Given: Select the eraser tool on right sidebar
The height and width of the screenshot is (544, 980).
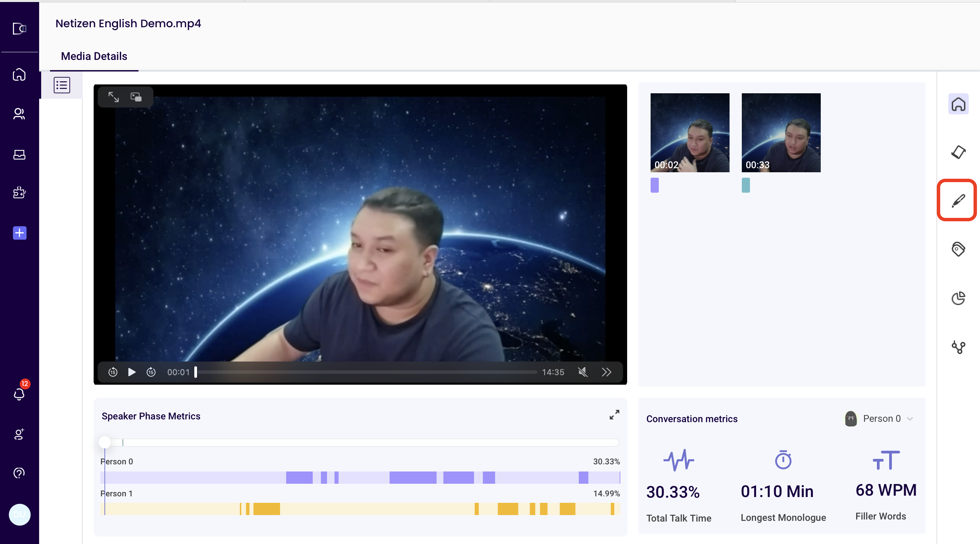Looking at the screenshot, I should pos(958,152).
